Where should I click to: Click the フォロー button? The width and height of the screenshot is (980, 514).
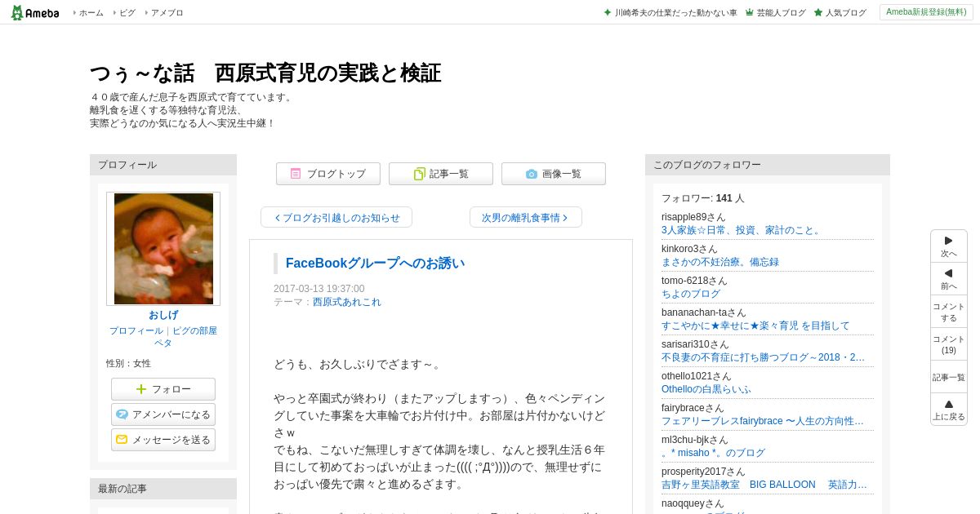[x=163, y=389]
